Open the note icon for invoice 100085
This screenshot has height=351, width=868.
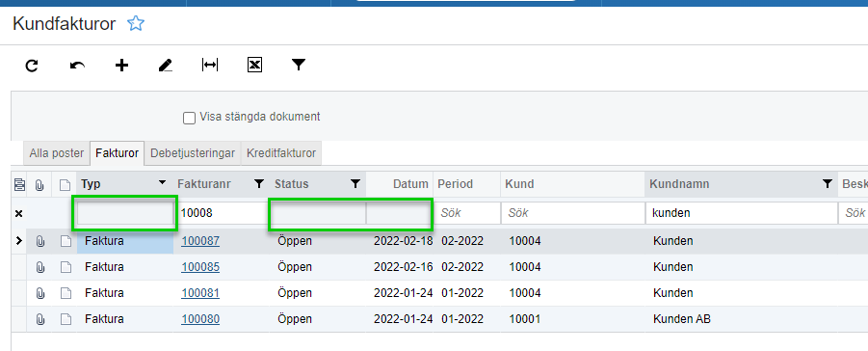tap(66, 267)
